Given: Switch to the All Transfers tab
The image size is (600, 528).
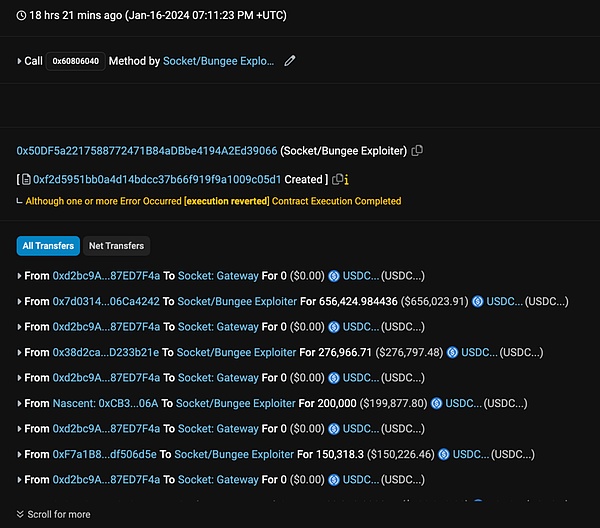Looking at the screenshot, I should pos(48,246).
